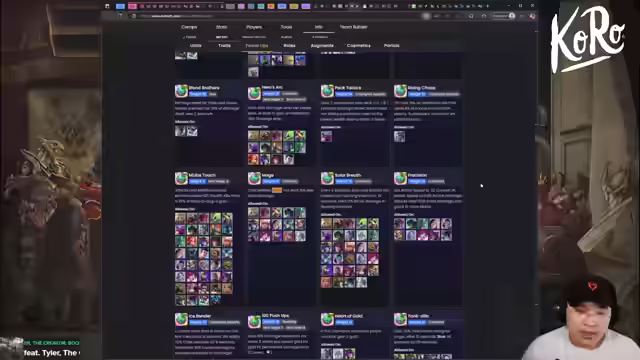
Task: Switch to the Cosmetics tab
Action: pyautogui.click(x=358, y=46)
